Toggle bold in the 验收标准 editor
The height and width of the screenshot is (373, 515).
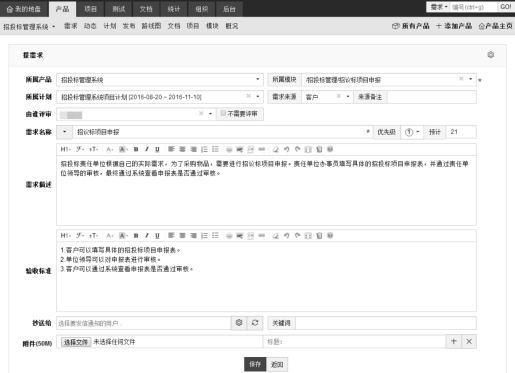(x=136, y=236)
